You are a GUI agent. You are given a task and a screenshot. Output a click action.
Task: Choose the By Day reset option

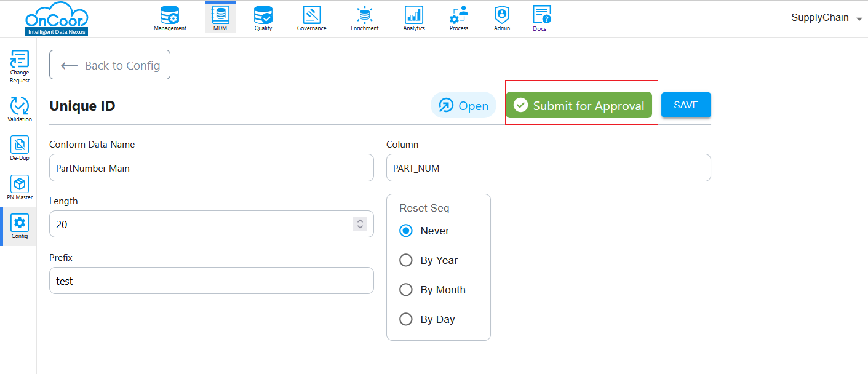coord(406,319)
